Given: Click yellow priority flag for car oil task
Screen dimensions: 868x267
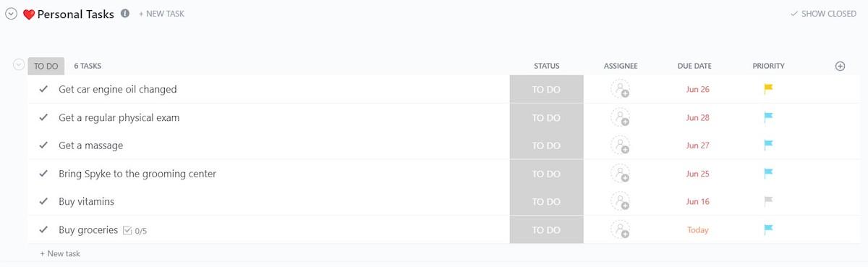Looking at the screenshot, I should tap(768, 89).
